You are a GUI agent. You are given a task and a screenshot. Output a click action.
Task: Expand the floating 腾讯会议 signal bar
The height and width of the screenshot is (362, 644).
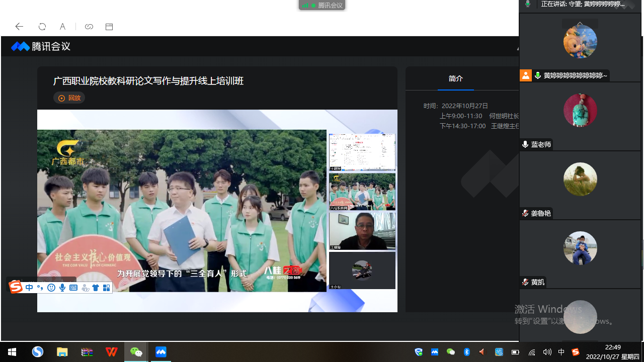coord(322,6)
